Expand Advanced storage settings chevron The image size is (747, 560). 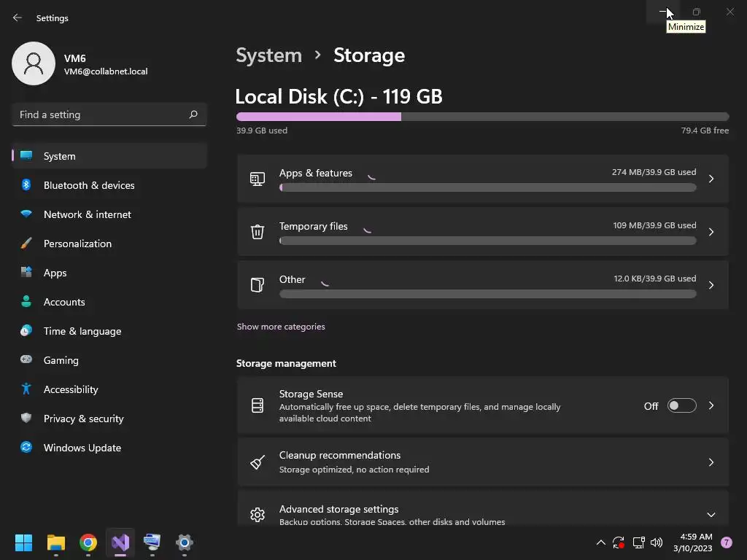[x=711, y=515]
